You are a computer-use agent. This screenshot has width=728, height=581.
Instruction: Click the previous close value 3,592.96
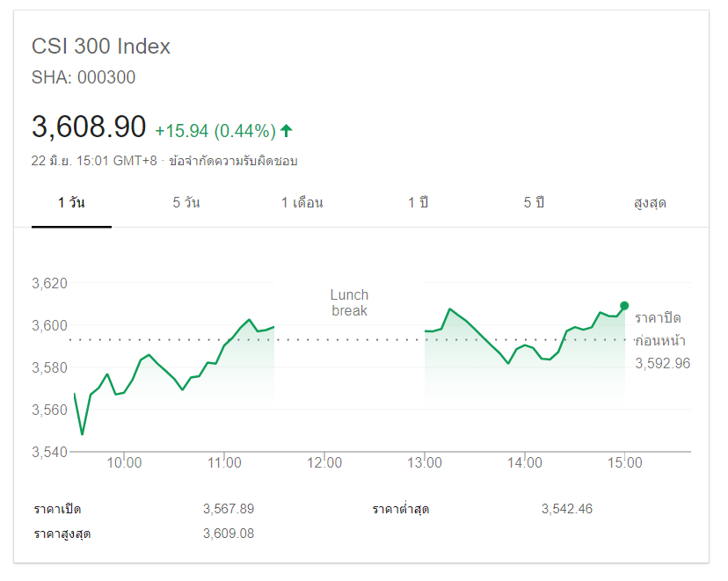662,362
